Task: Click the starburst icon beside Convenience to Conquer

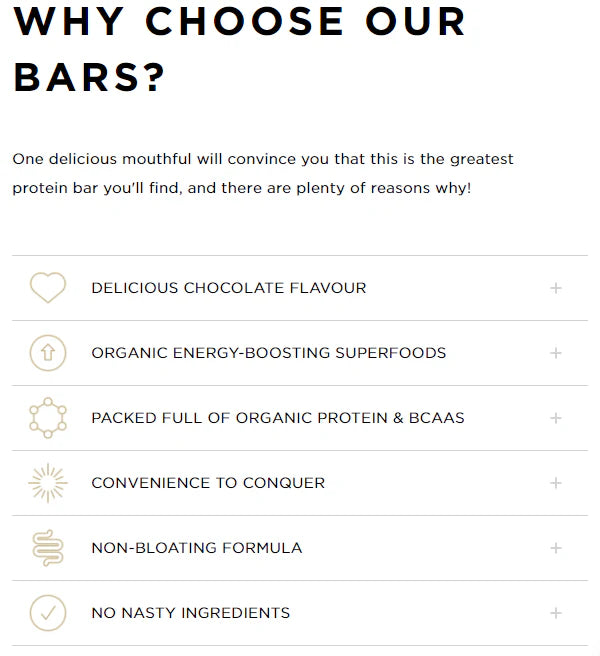Action: pyautogui.click(x=48, y=483)
